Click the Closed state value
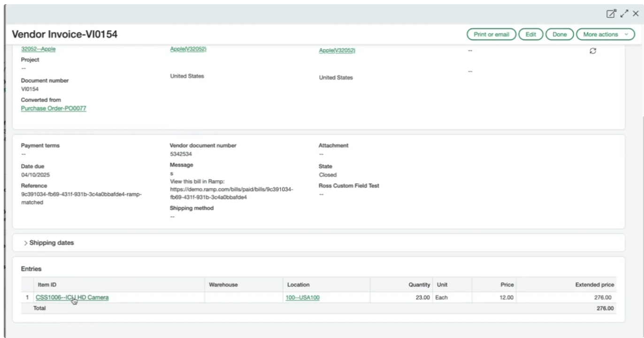 click(x=328, y=175)
